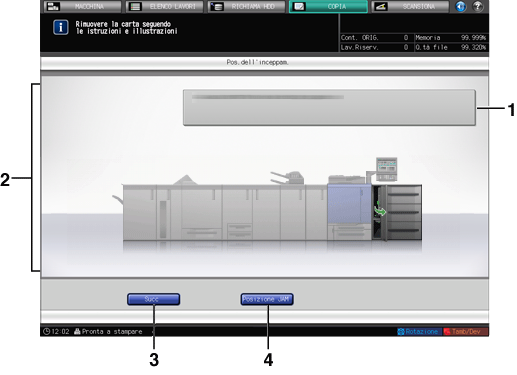
Task: Click the Lav.Riserv. counter
Action: [x=376, y=47]
